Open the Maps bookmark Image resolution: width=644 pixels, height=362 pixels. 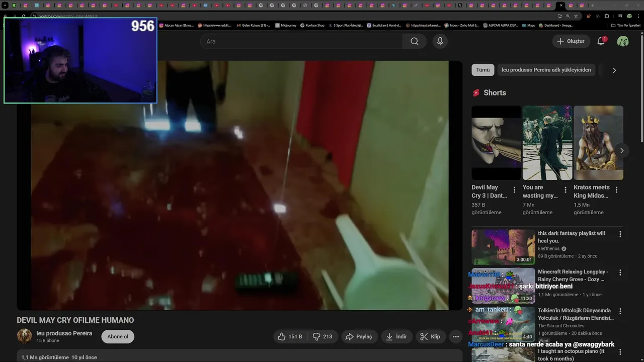tap(528, 25)
